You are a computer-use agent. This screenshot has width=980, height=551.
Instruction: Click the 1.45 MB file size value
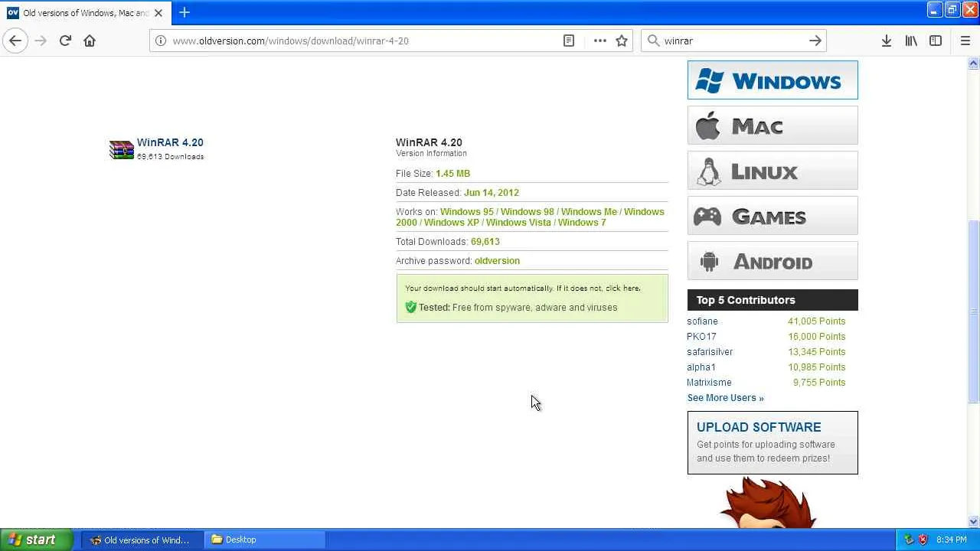pos(452,174)
